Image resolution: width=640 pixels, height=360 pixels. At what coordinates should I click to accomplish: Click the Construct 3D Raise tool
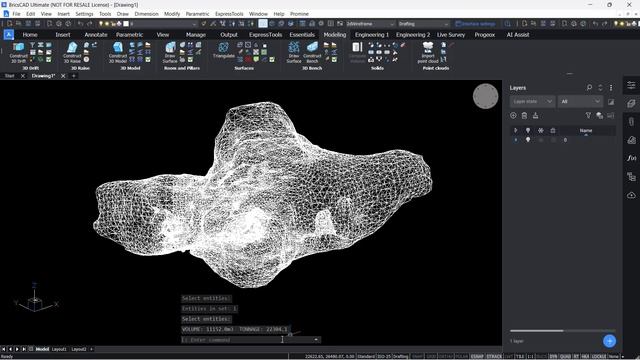(72, 53)
